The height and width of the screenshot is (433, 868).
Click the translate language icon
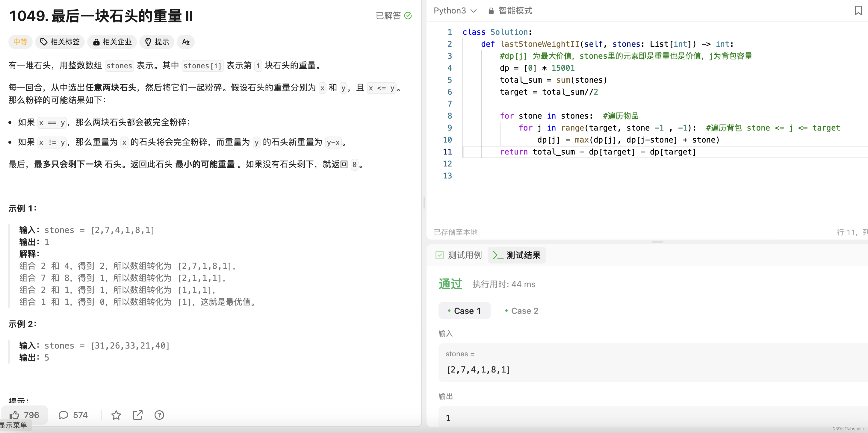[x=186, y=42]
